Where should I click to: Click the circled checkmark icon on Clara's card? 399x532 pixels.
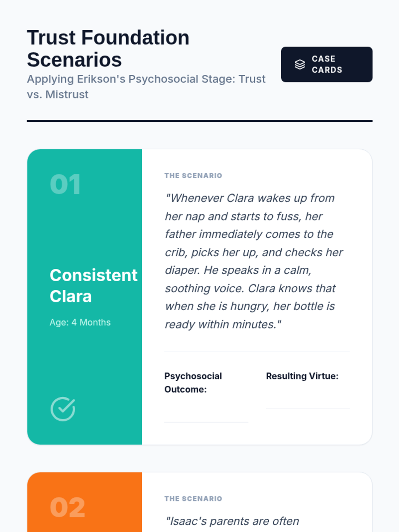click(63, 409)
